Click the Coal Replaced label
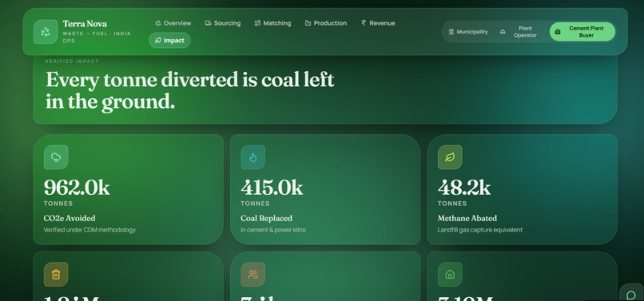Image resolution: width=644 pixels, height=301 pixels. pos(267,218)
